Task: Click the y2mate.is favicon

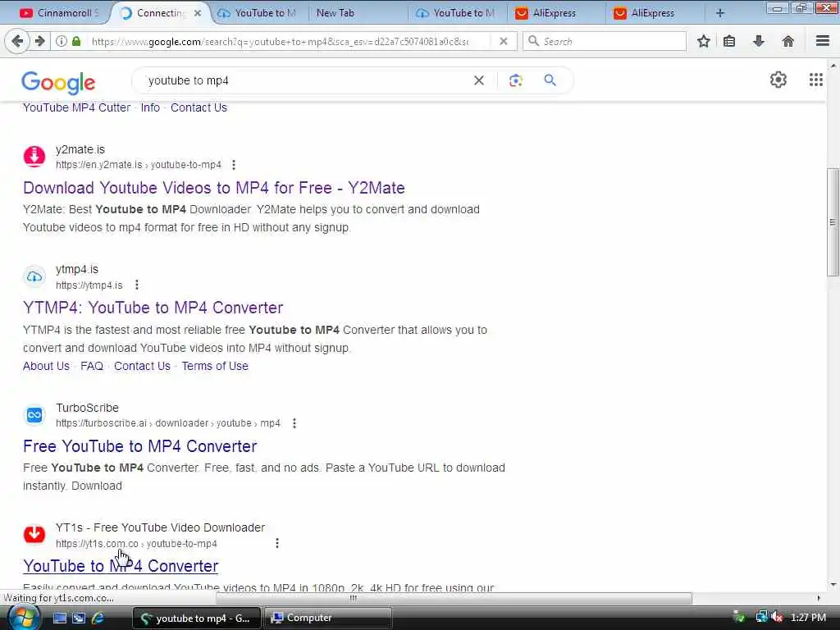Action: (34, 157)
